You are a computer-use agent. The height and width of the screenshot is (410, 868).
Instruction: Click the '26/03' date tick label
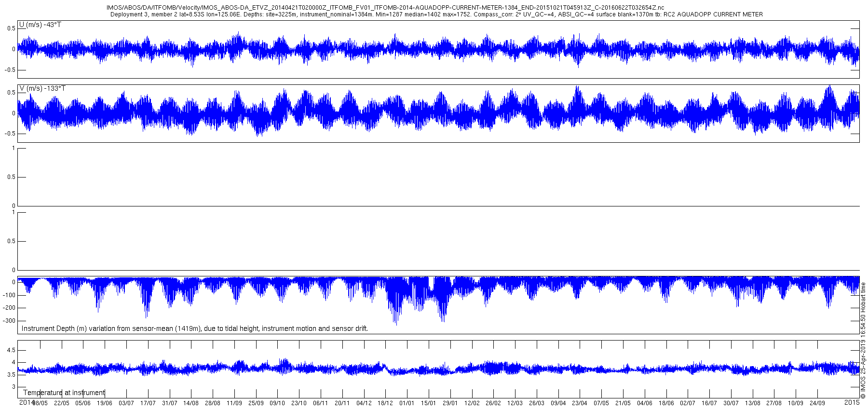537,403
